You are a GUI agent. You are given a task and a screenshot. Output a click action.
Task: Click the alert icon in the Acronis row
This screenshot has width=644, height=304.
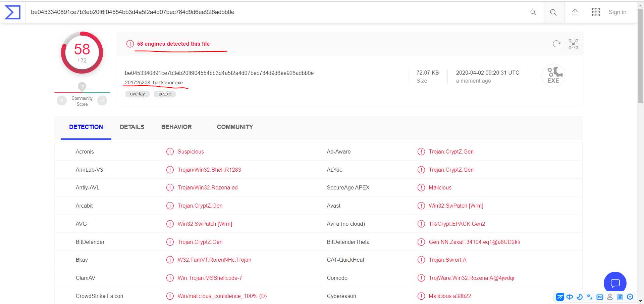[170, 152]
